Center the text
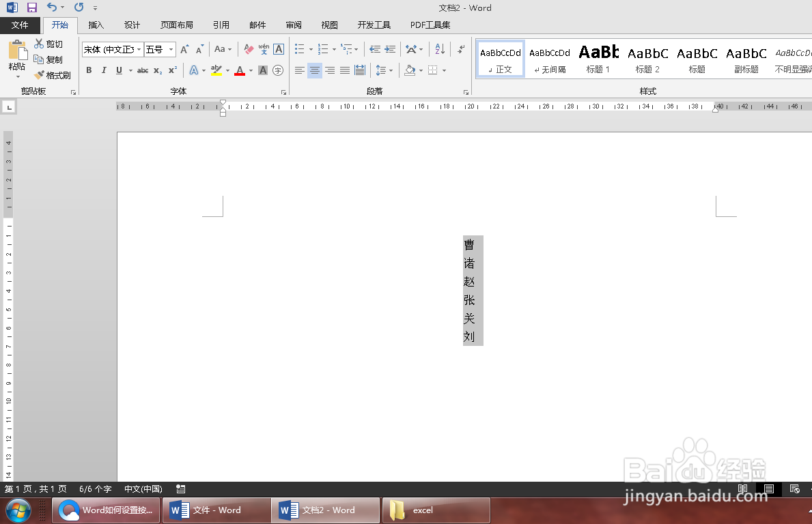The image size is (812, 524). click(x=314, y=70)
